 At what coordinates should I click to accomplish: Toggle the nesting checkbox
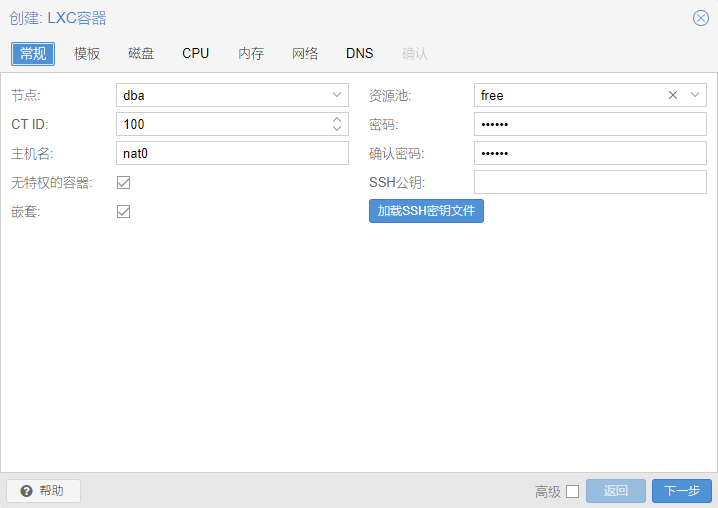click(x=124, y=211)
